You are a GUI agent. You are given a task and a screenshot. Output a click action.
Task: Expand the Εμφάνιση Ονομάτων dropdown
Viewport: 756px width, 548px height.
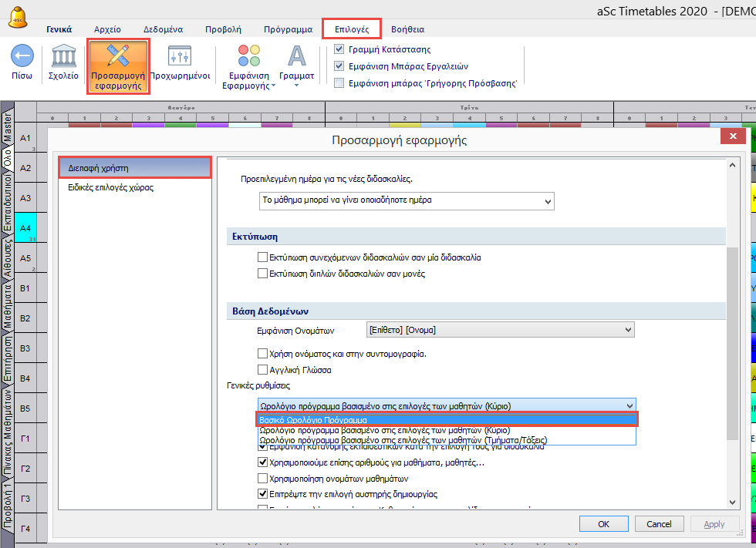(x=500, y=330)
